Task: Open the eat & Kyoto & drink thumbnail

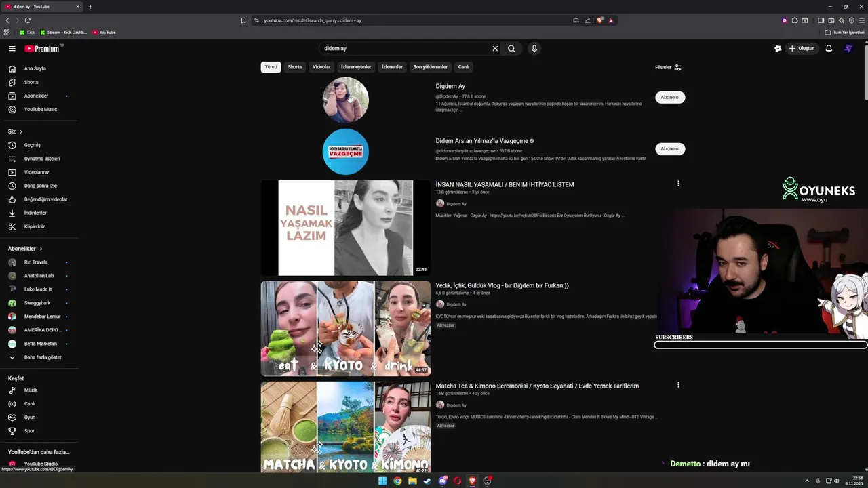Action: point(346,329)
